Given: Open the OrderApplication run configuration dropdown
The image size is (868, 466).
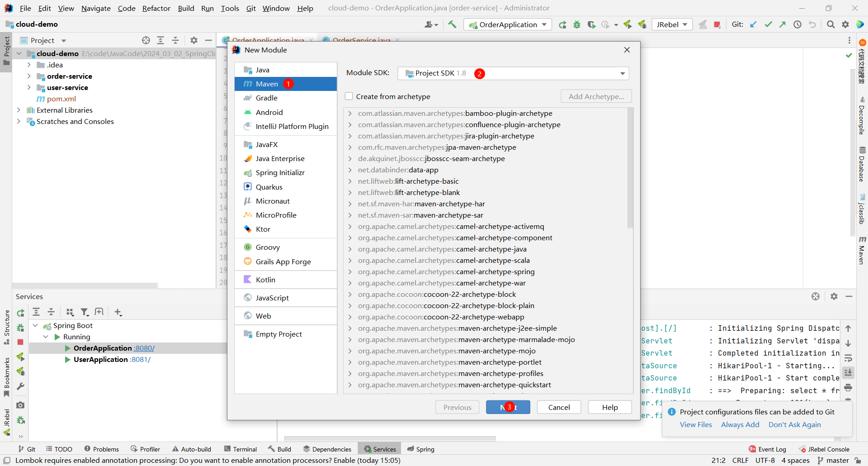Looking at the screenshot, I should [508, 24].
